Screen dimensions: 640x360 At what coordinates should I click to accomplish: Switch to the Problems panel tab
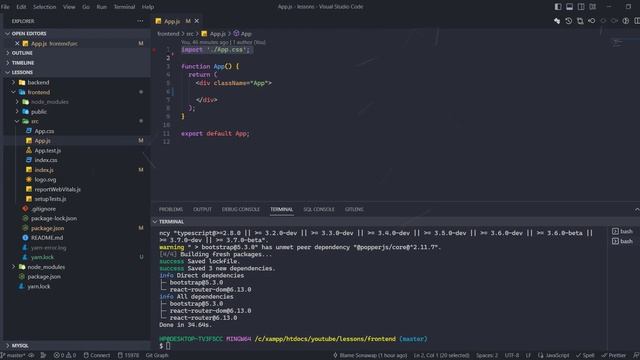click(171, 209)
